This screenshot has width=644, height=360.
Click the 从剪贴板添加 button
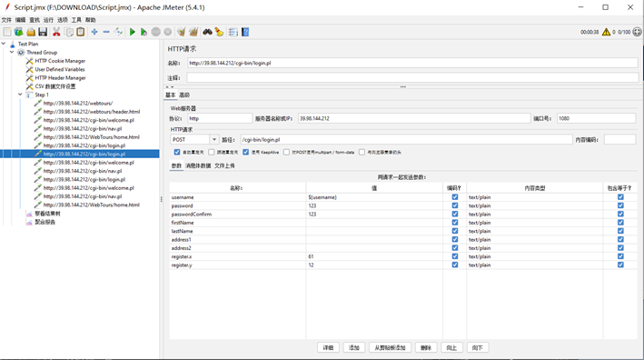[x=390, y=347]
